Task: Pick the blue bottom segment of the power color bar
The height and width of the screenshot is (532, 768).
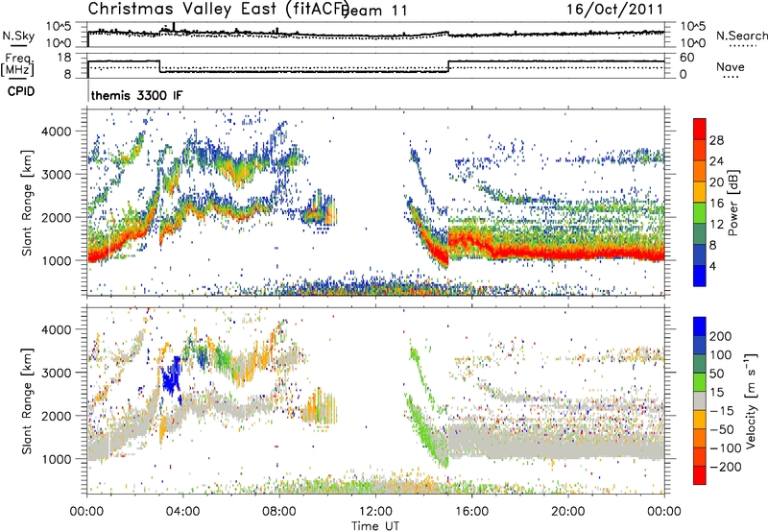Action: 700,276
